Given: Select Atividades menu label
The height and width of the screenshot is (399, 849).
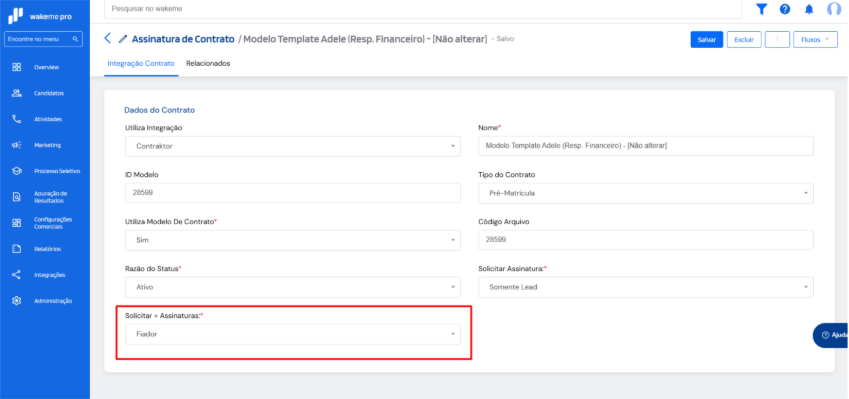Looking at the screenshot, I should pos(48,120).
